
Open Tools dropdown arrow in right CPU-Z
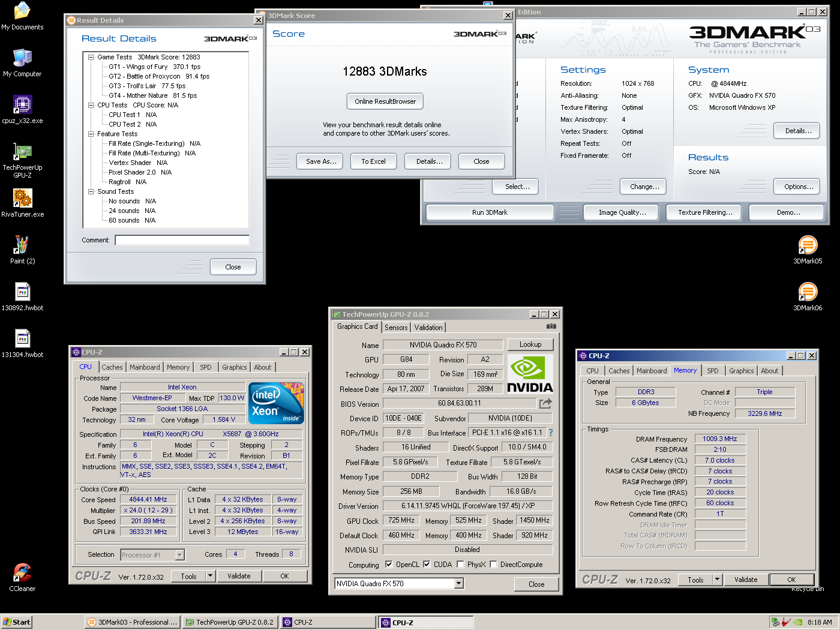pyautogui.click(x=717, y=580)
